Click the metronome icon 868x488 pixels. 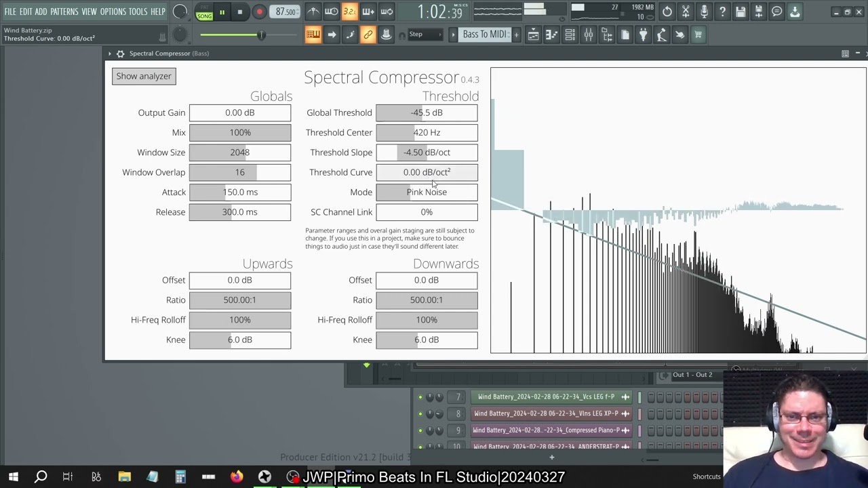(x=313, y=12)
